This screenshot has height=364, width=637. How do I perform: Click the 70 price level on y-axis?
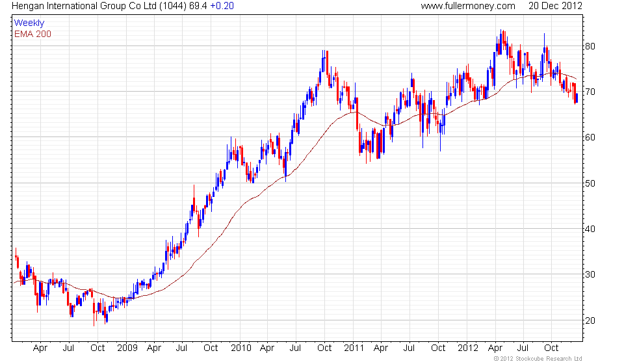[x=590, y=92]
